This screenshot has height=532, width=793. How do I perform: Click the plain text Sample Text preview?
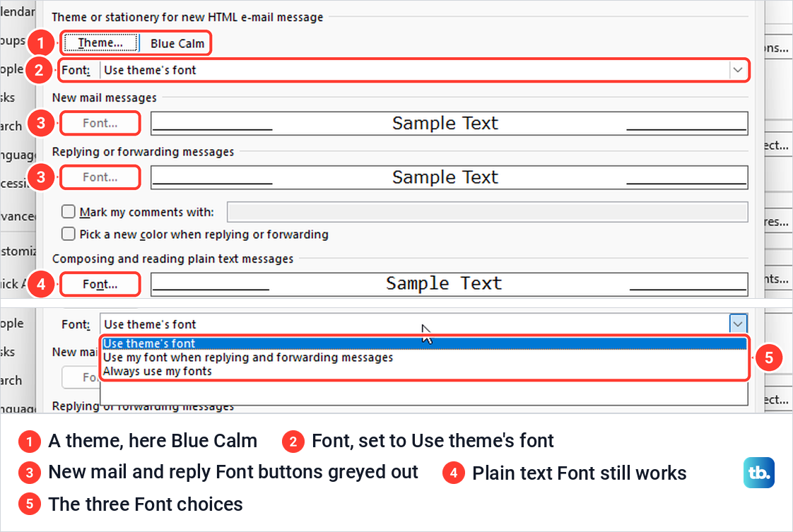pos(449,284)
